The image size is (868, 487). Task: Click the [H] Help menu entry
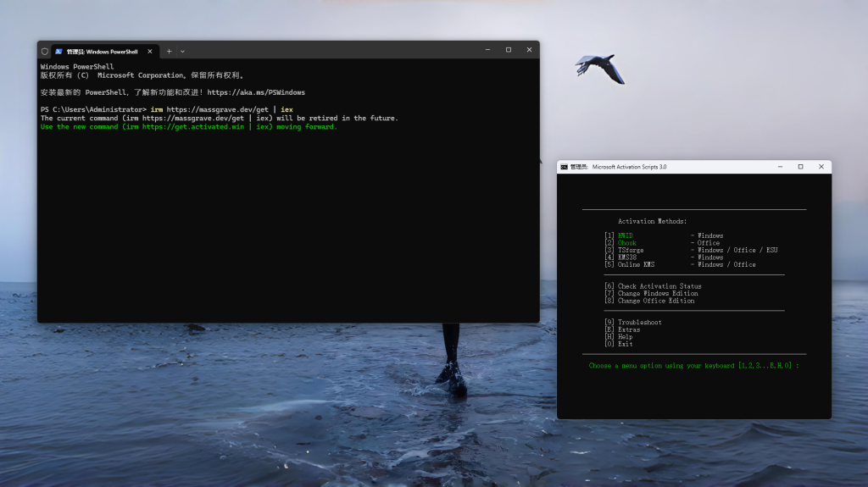(625, 337)
